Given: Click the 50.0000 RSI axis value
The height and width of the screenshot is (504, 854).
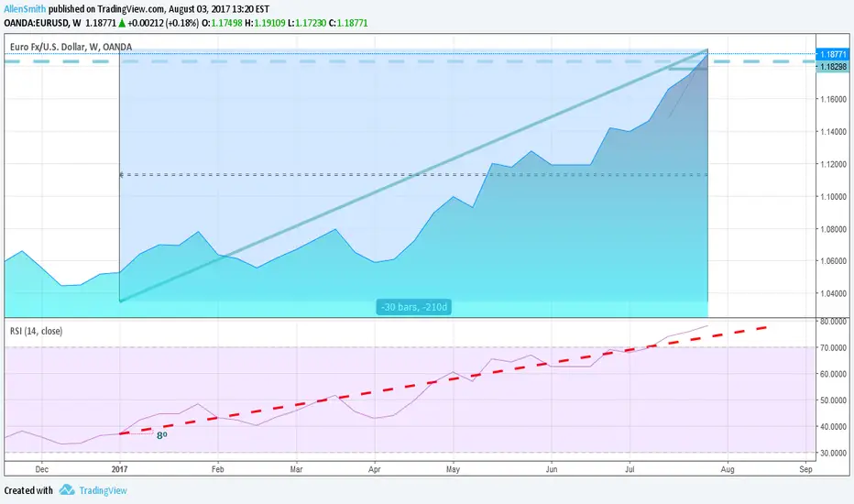Looking at the screenshot, I should tap(833, 400).
